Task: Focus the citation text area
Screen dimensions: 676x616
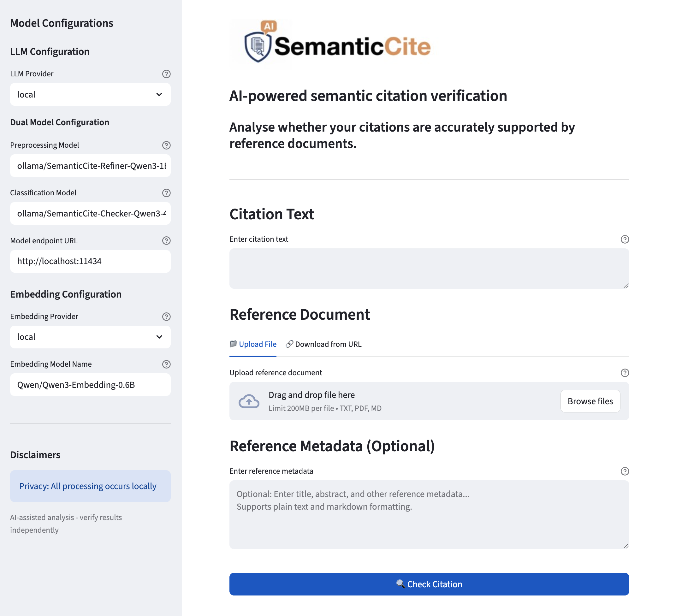Action: [429, 268]
